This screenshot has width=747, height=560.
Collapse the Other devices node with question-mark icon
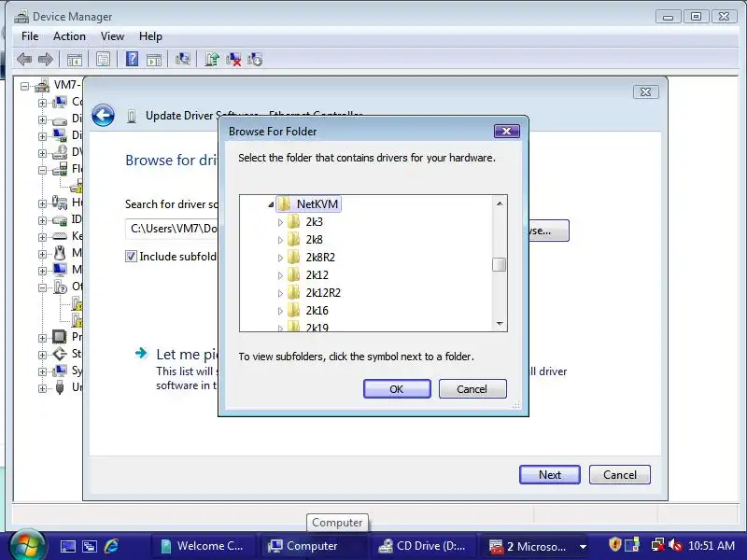coord(42,287)
